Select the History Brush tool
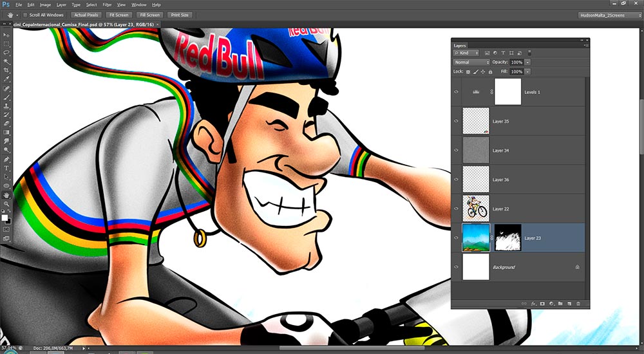 point(6,115)
